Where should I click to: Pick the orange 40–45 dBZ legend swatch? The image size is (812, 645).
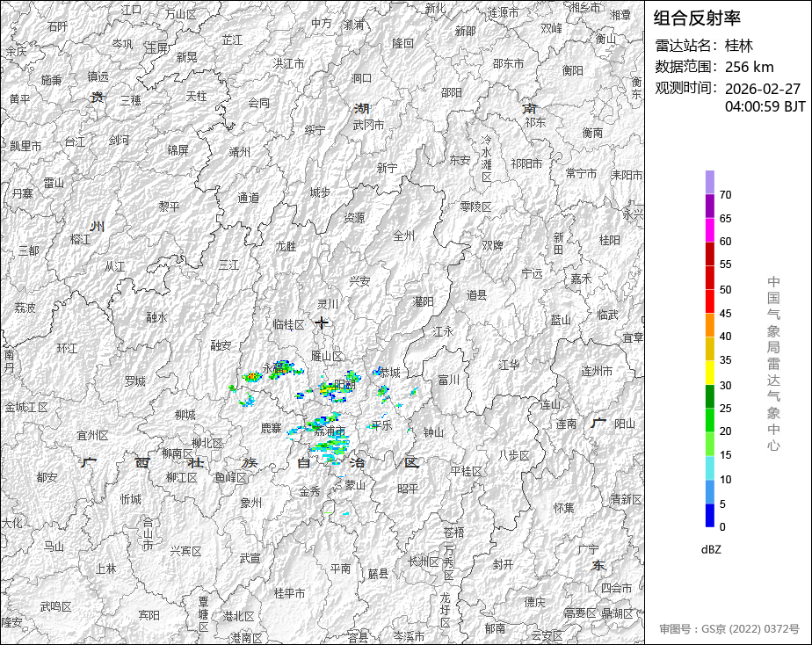710,325
